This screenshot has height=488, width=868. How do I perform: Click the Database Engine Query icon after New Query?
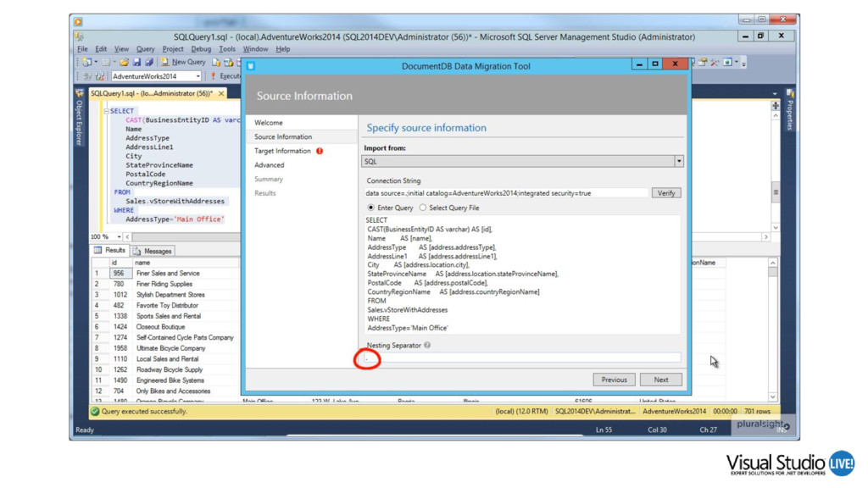[216, 63]
